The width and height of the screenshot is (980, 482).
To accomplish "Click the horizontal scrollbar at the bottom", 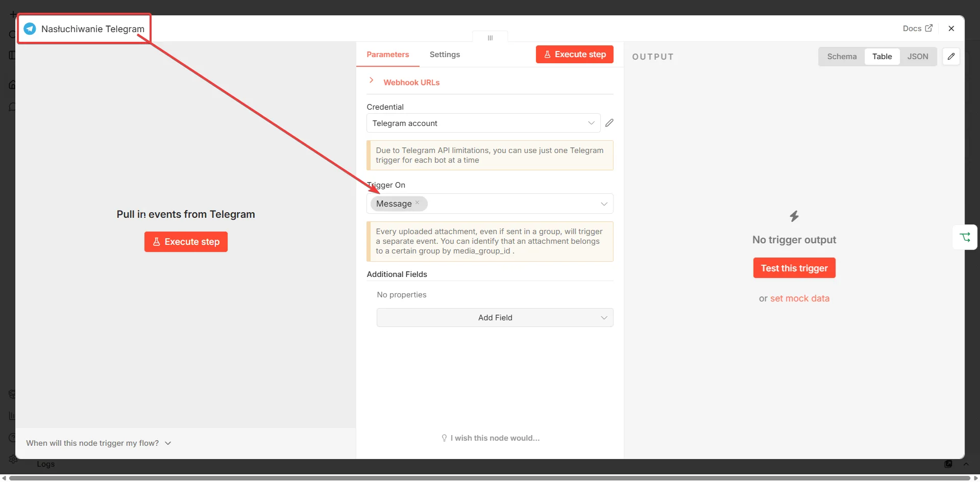I will [x=490, y=478].
